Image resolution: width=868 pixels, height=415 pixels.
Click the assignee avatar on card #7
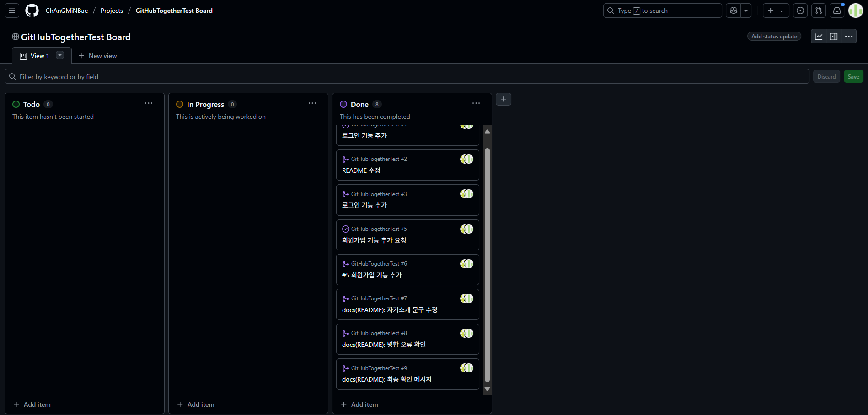pyautogui.click(x=467, y=298)
